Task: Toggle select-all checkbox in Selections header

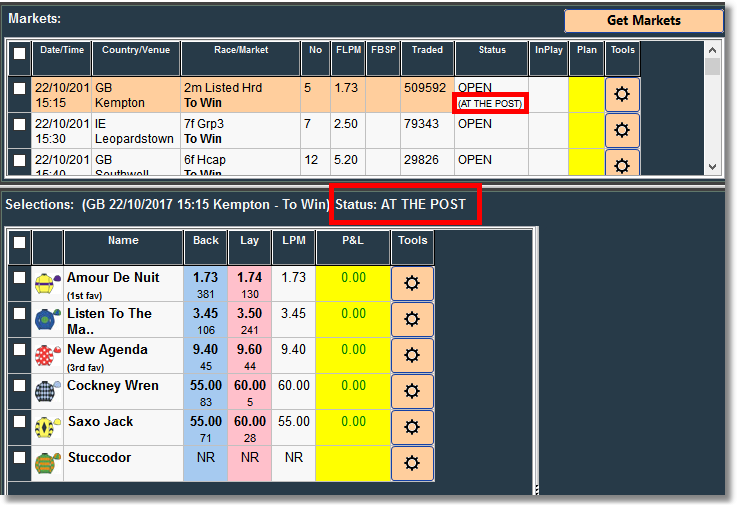Action: [19, 243]
